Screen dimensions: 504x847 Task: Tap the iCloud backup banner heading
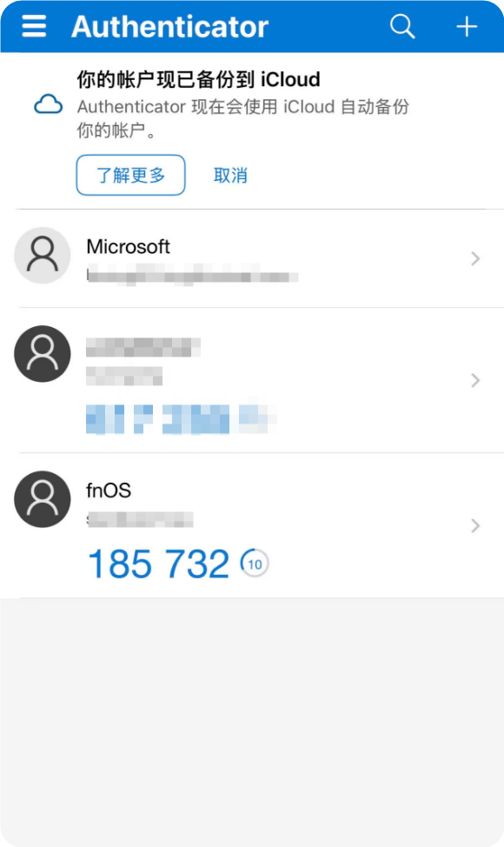tap(199, 79)
